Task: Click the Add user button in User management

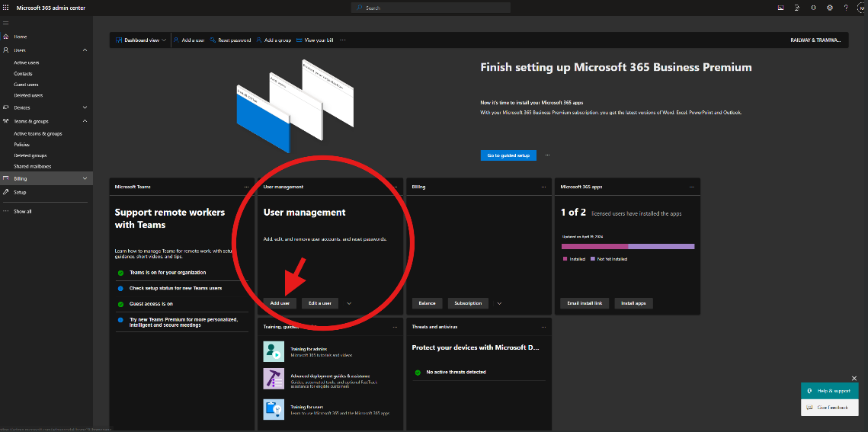Action: (x=280, y=303)
